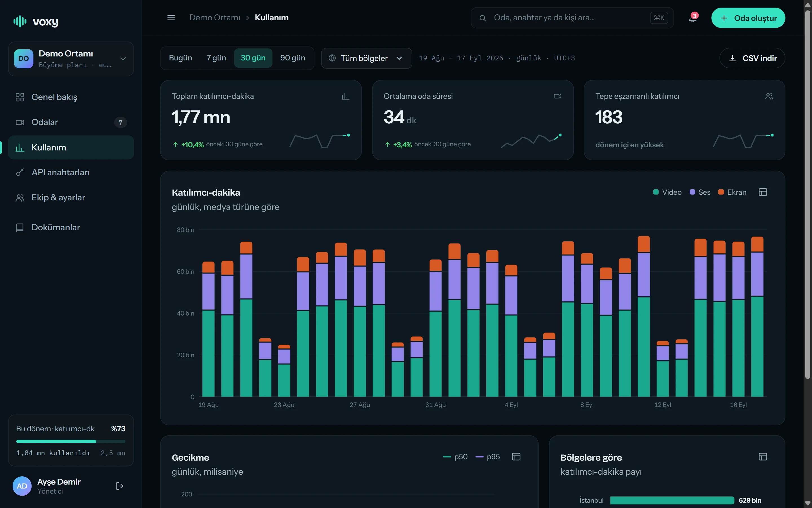
Task: Open Kullanım in the sidebar
Action: 71,148
